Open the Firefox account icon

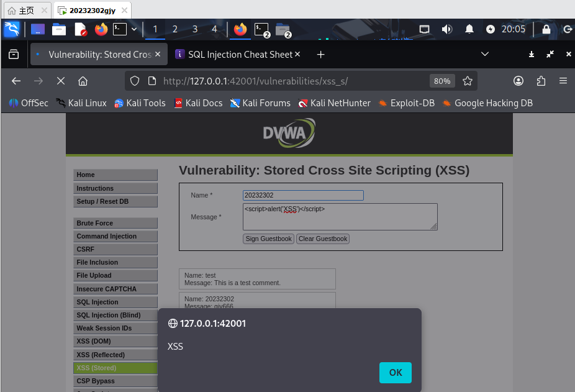point(518,81)
